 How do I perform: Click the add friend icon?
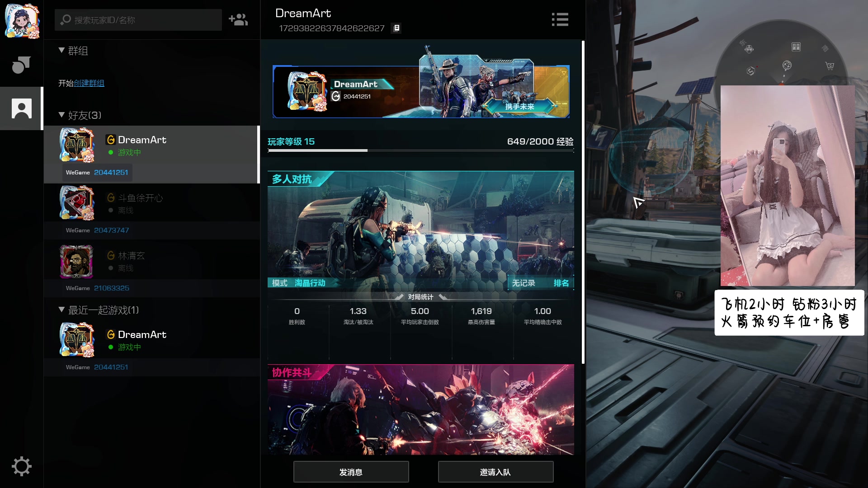tap(238, 19)
